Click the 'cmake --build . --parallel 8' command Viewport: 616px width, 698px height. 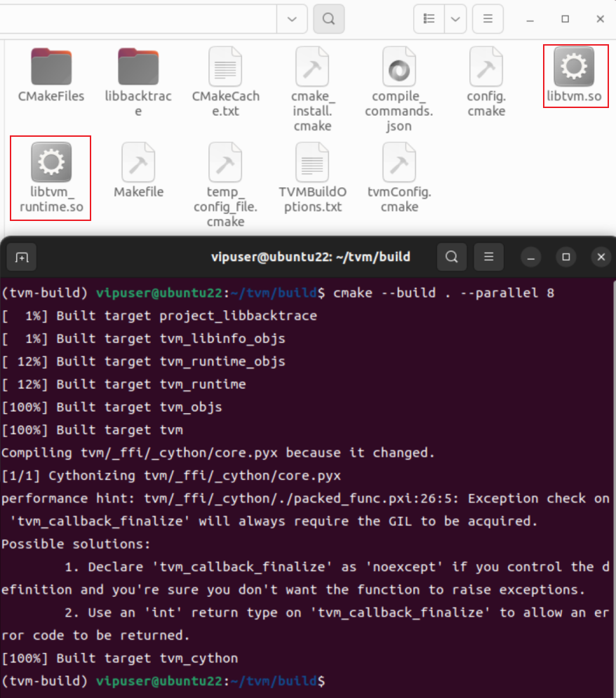[443, 293]
